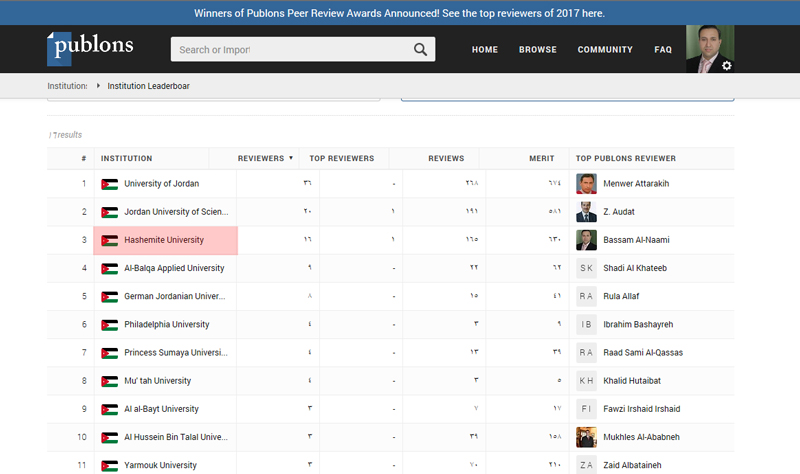Open user profile photo in header
The width and height of the screenshot is (800, 474).
coord(710,49)
